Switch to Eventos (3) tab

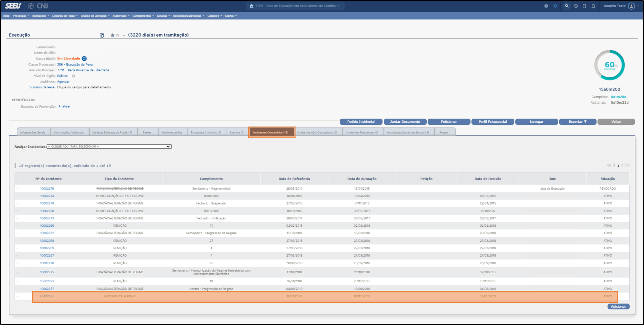coord(237,132)
